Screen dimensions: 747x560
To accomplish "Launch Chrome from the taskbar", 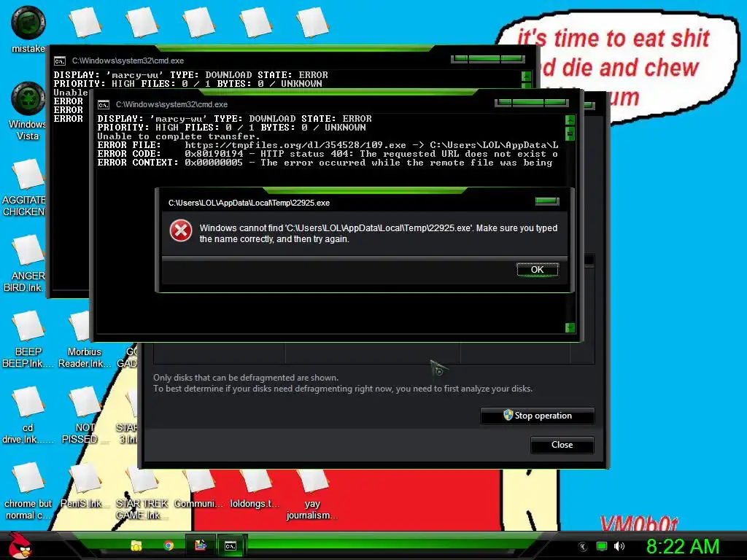I will coord(169,545).
